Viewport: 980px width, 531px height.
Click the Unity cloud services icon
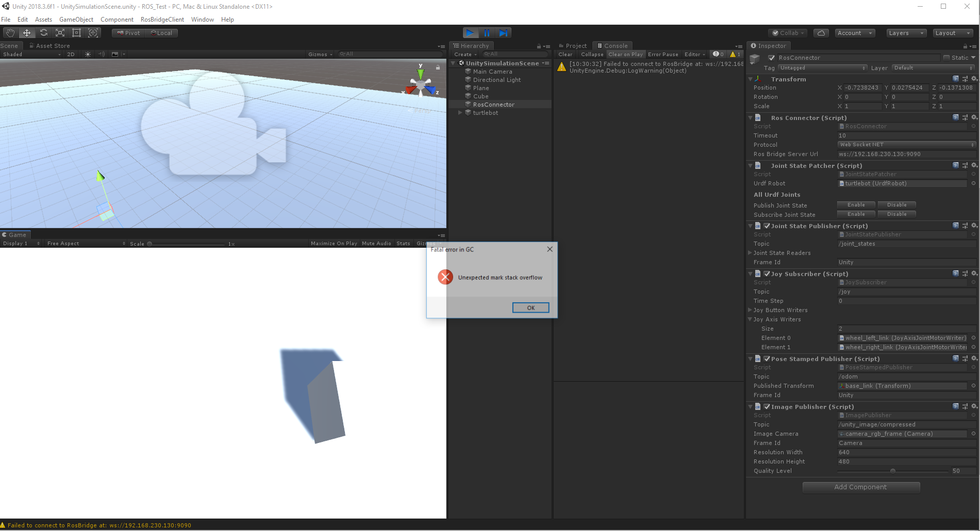click(x=821, y=32)
